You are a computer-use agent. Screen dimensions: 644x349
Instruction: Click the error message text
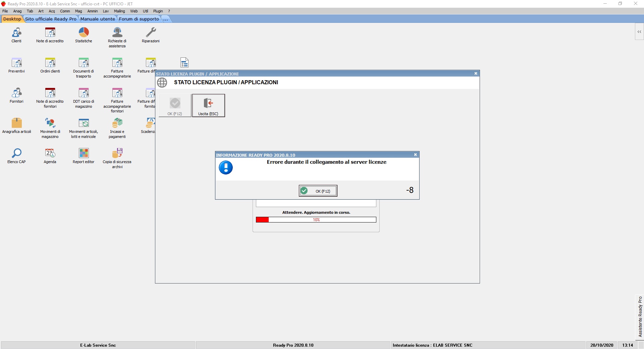tap(327, 162)
